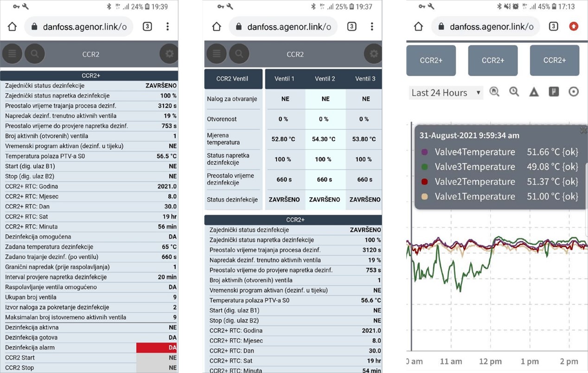
Task: Tap address bar URL in left phone
Action: click(85, 27)
